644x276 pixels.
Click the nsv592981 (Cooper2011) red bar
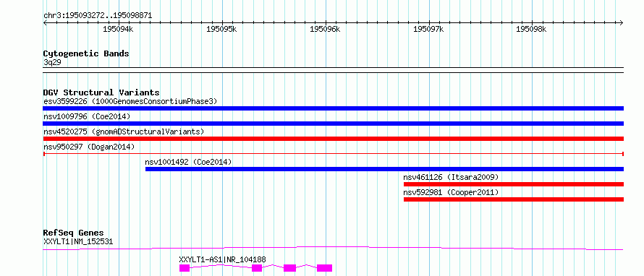514,199
